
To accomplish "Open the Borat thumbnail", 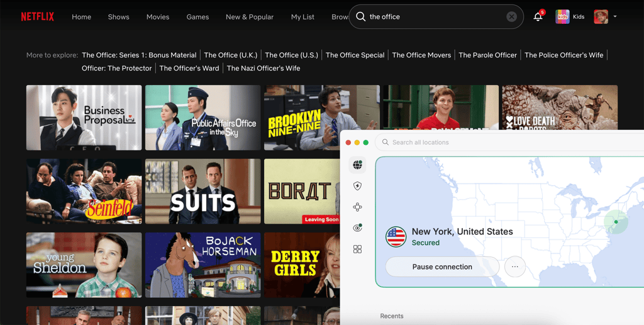I will tap(302, 191).
